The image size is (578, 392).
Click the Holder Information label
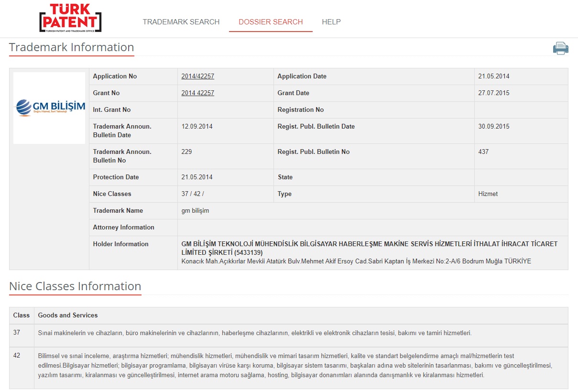[120, 244]
